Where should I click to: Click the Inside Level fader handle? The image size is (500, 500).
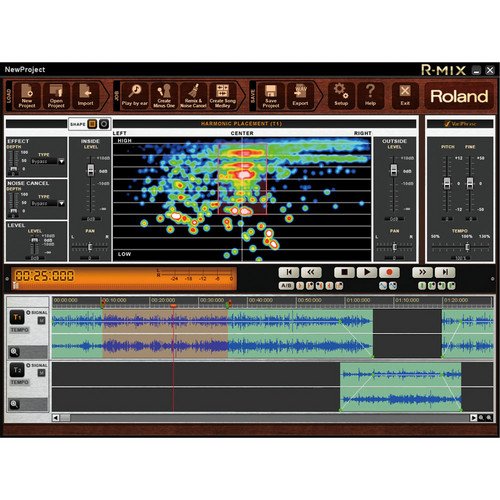point(91,170)
